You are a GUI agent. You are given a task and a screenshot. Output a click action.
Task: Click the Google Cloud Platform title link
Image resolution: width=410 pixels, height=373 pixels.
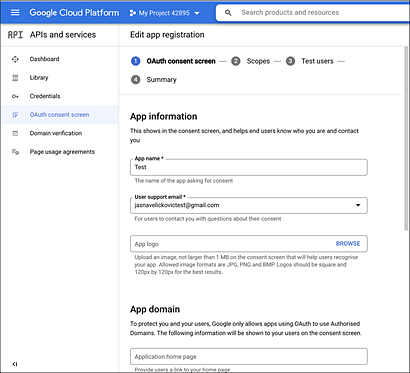[x=74, y=13]
